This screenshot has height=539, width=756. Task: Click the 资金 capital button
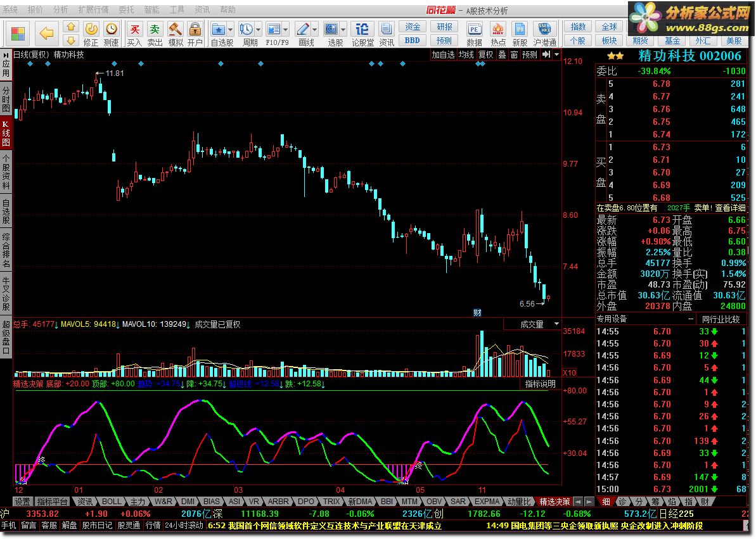click(x=413, y=27)
